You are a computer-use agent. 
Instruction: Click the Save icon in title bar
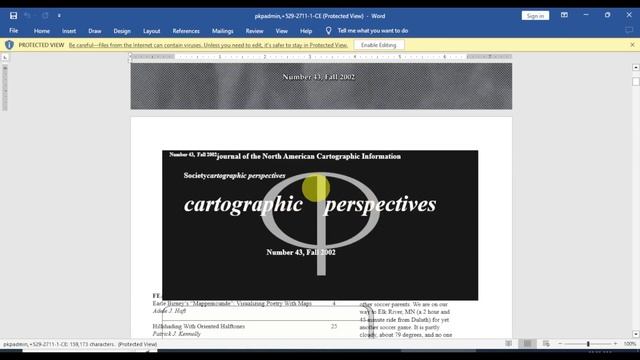coord(13,16)
